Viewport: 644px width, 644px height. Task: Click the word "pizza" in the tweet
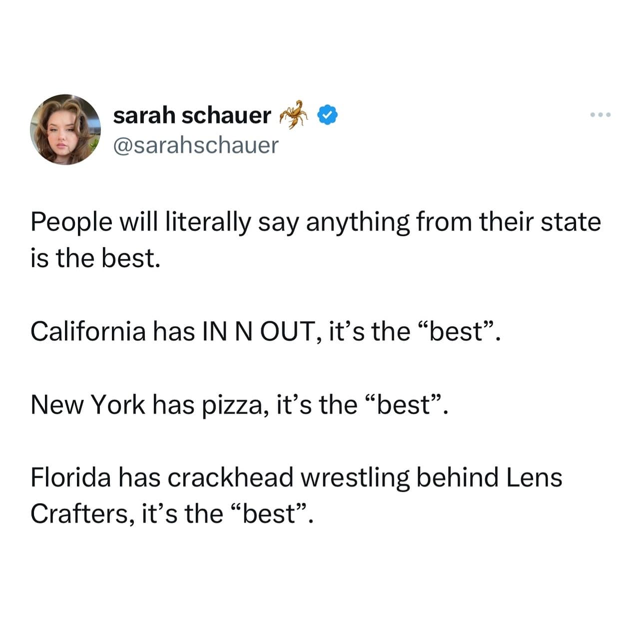(x=232, y=404)
